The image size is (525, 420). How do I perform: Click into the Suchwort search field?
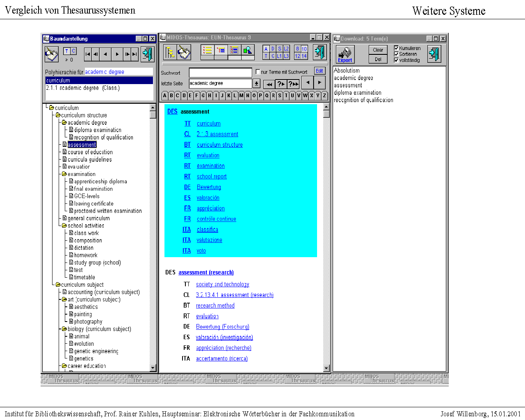click(220, 73)
